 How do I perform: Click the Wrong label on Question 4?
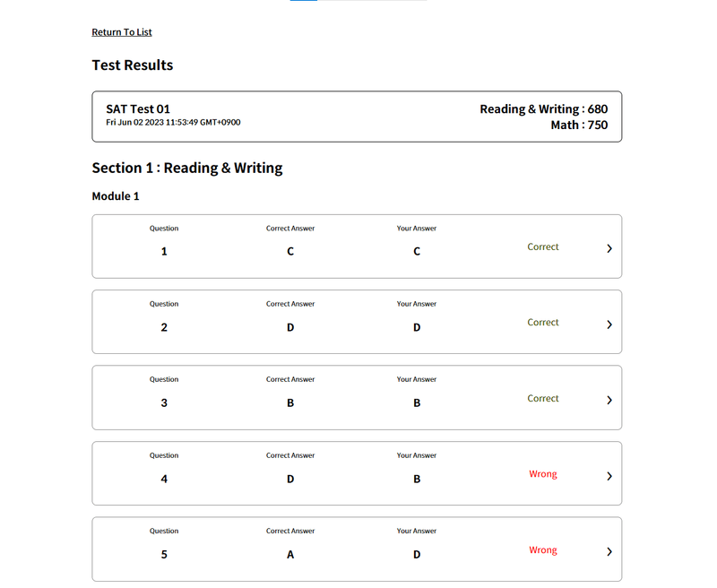click(x=542, y=474)
